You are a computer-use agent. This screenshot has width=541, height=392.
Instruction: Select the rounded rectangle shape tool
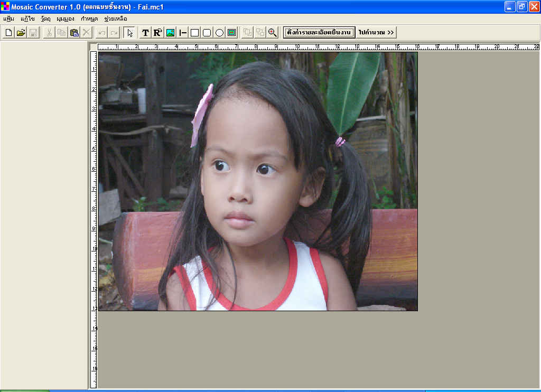207,33
